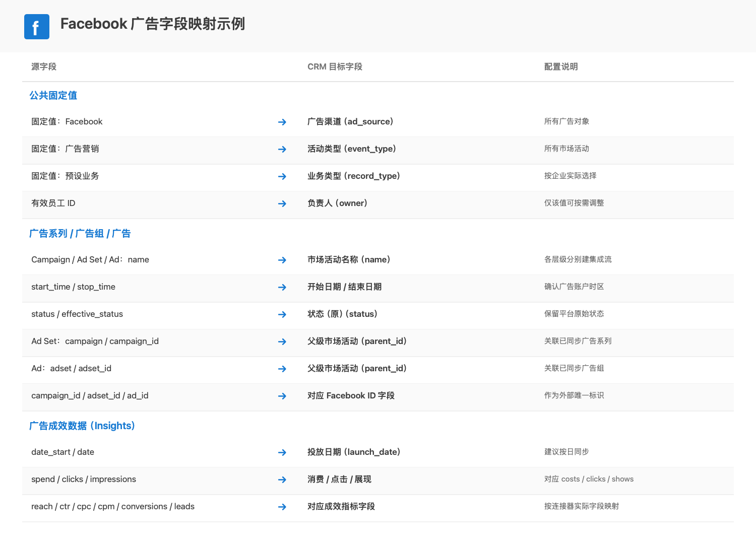Select the 对应 Facebook ID 字段 cell
This screenshot has width=756, height=544.
point(351,395)
